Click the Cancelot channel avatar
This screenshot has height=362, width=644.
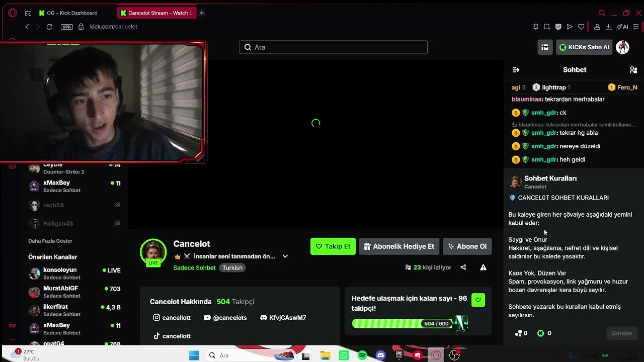pos(153,252)
